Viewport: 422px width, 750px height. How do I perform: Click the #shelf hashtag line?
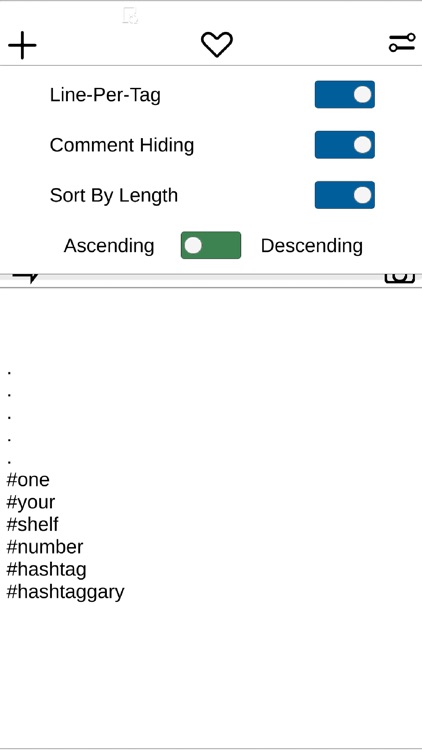[x=32, y=524]
